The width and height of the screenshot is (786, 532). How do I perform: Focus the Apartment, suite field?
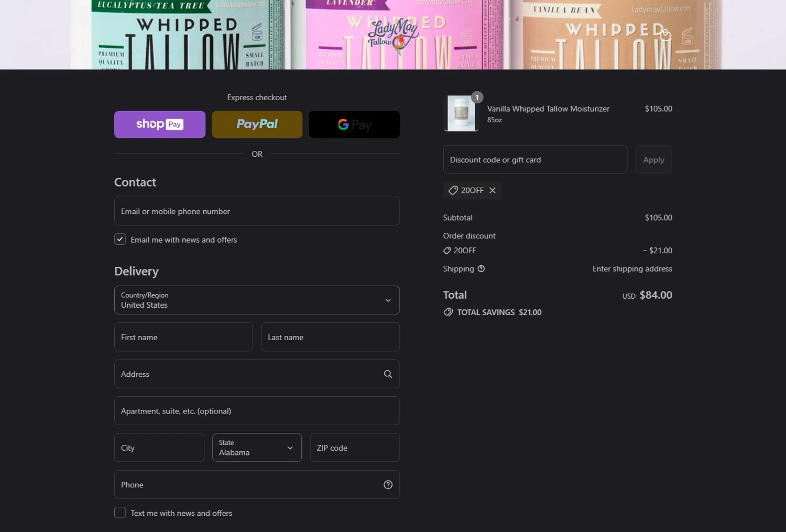[x=257, y=411]
